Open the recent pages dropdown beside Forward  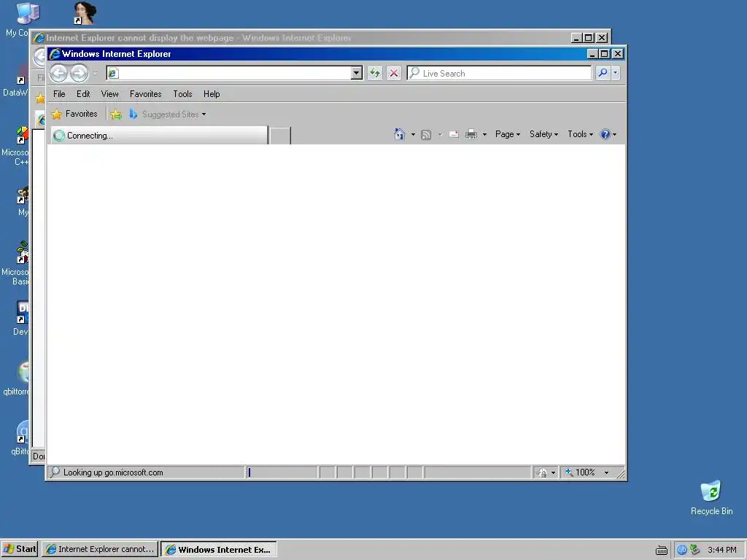pyautogui.click(x=96, y=74)
